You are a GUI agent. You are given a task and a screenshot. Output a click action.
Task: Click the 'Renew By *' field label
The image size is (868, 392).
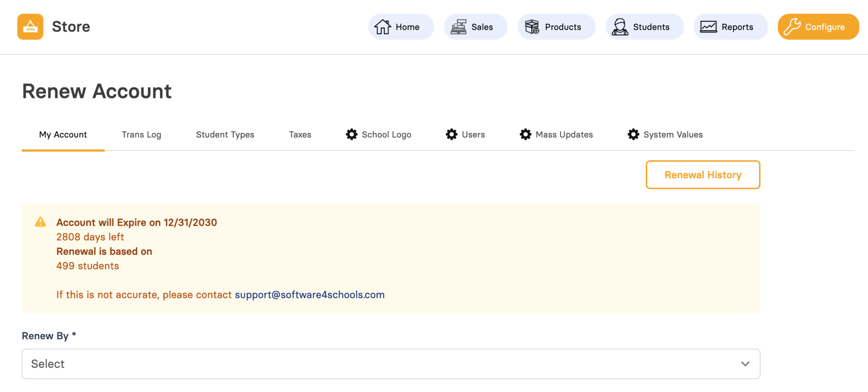pos(49,336)
